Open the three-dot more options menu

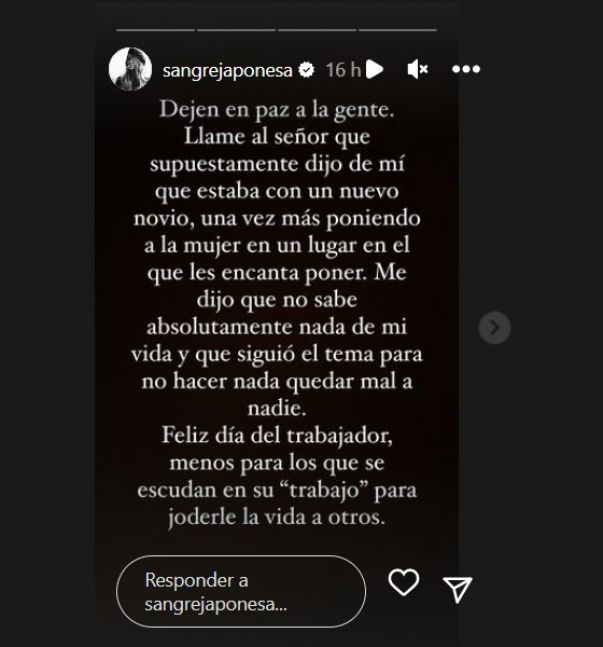tap(466, 69)
